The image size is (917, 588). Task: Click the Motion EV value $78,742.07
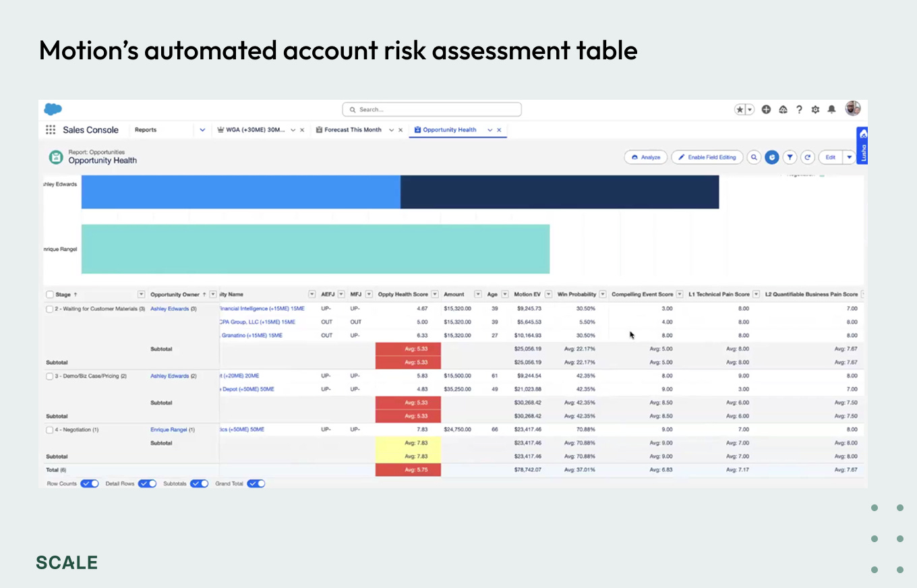point(527,470)
